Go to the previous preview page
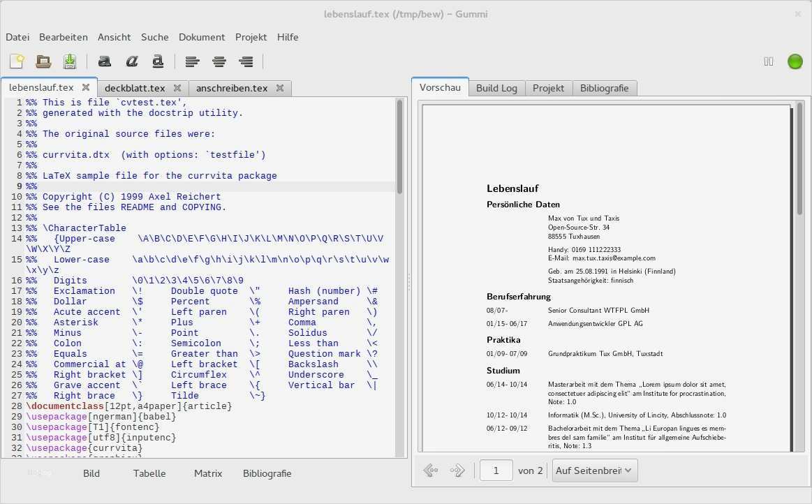This screenshot has width=812, height=504. pos(431,470)
